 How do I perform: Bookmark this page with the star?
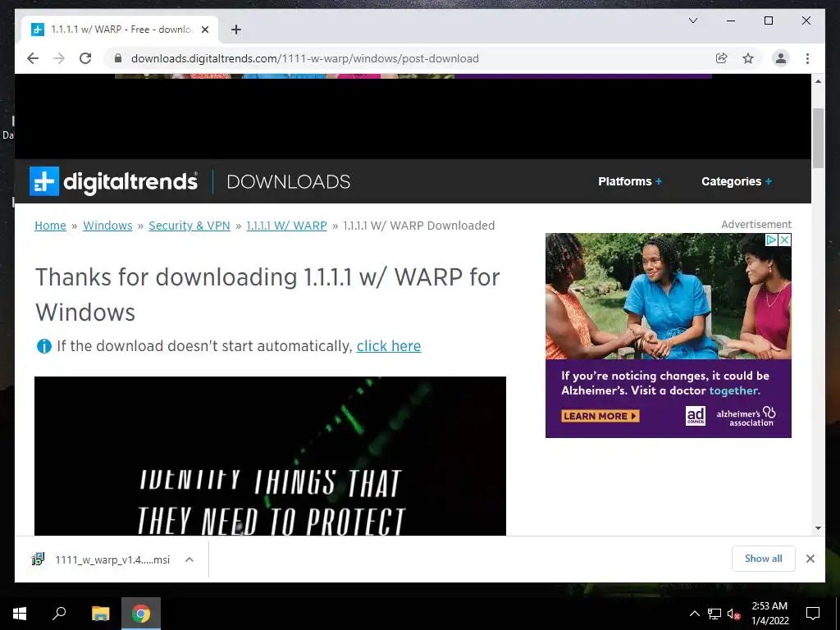pos(748,58)
